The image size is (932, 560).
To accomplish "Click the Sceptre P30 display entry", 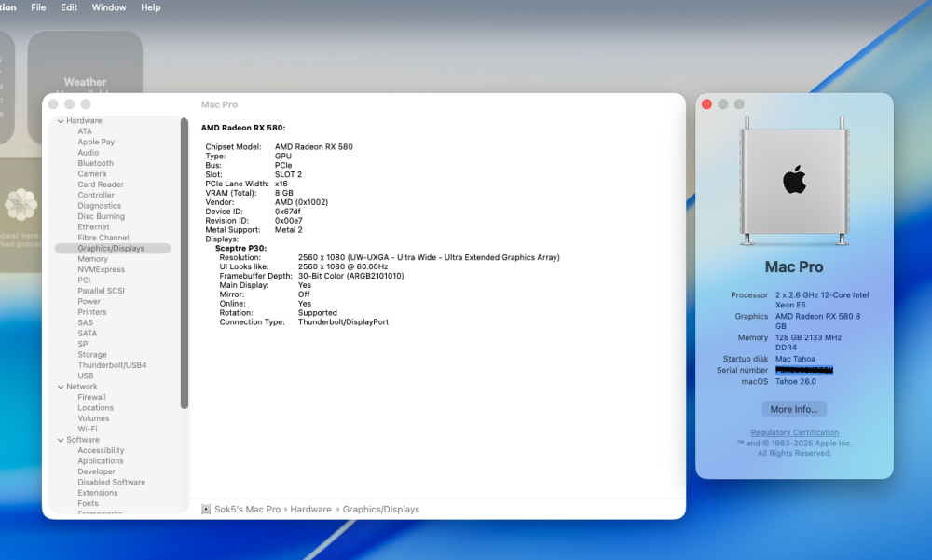I will click(x=240, y=249).
